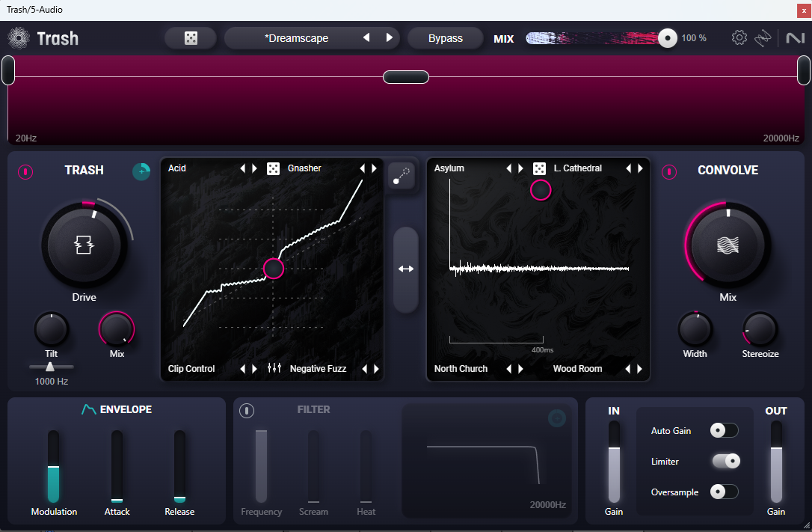Click the Trash module Mix knob
Viewport: 812px width, 532px height.
pos(117,329)
